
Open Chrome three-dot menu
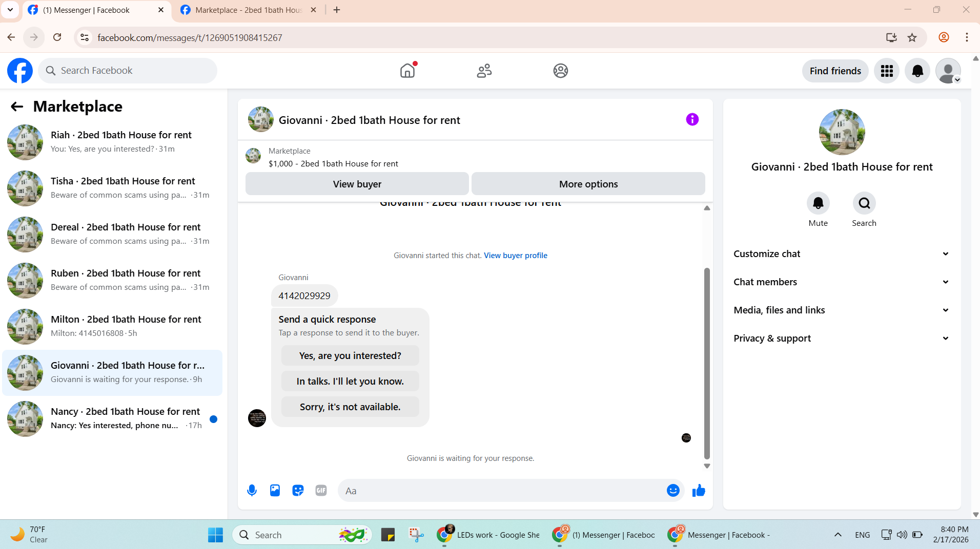click(967, 37)
